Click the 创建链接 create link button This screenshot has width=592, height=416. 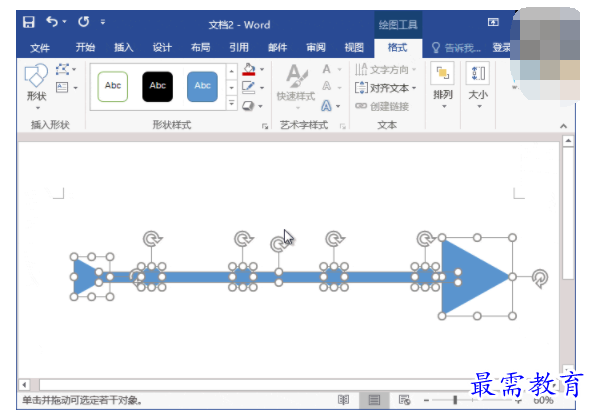coord(382,106)
